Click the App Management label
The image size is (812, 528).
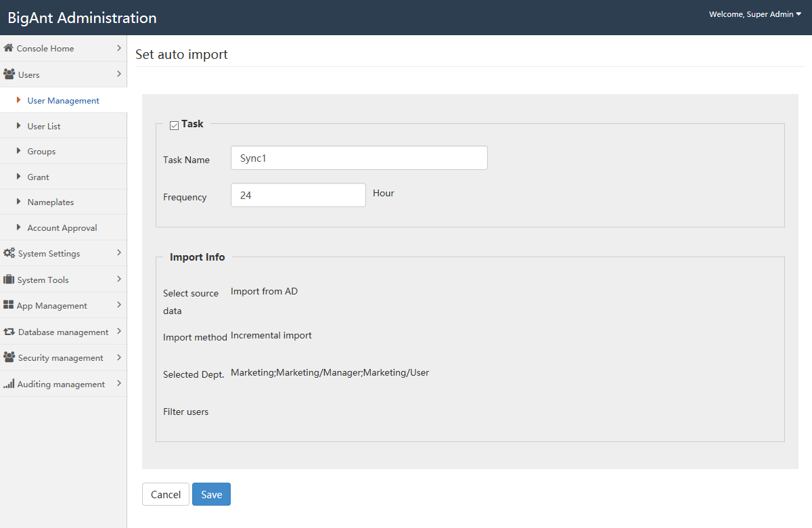click(x=52, y=306)
